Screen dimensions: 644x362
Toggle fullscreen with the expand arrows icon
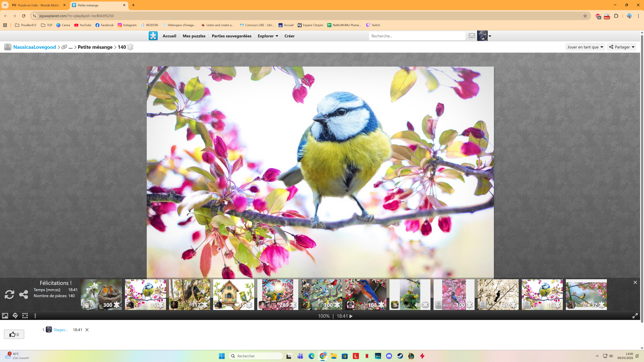pos(635,316)
